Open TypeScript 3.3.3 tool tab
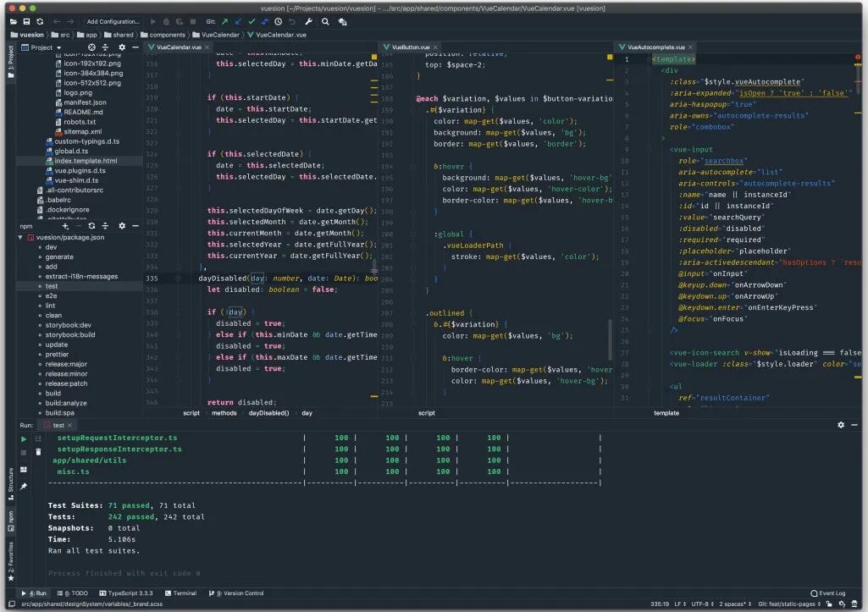The width and height of the screenshot is (868, 612). (x=126, y=593)
